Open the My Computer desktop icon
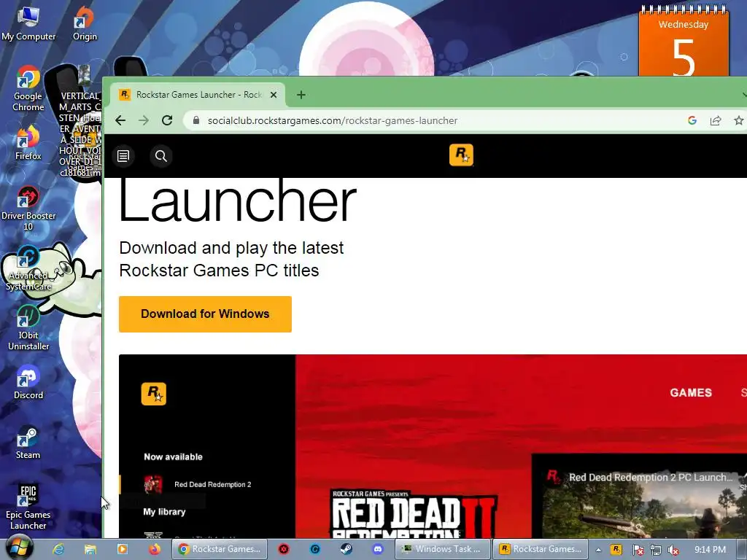The width and height of the screenshot is (747, 560). point(28,23)
